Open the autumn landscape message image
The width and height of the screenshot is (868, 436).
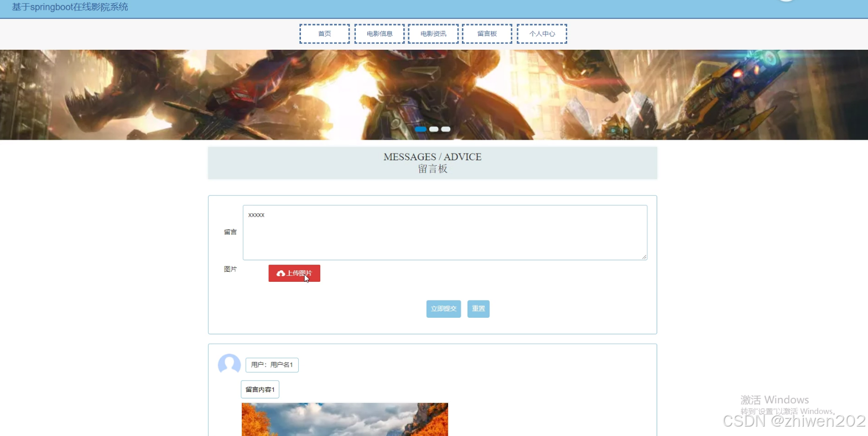click(x=345, y=419)
